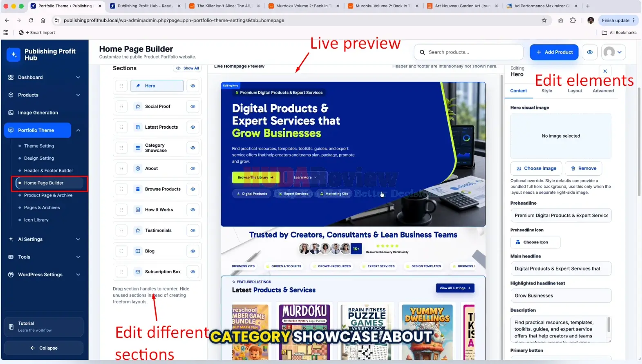The height and width of the screenshot is (364, 642).
Task: Click the site preview eye icon in header
Action: (x=590, y=52)
